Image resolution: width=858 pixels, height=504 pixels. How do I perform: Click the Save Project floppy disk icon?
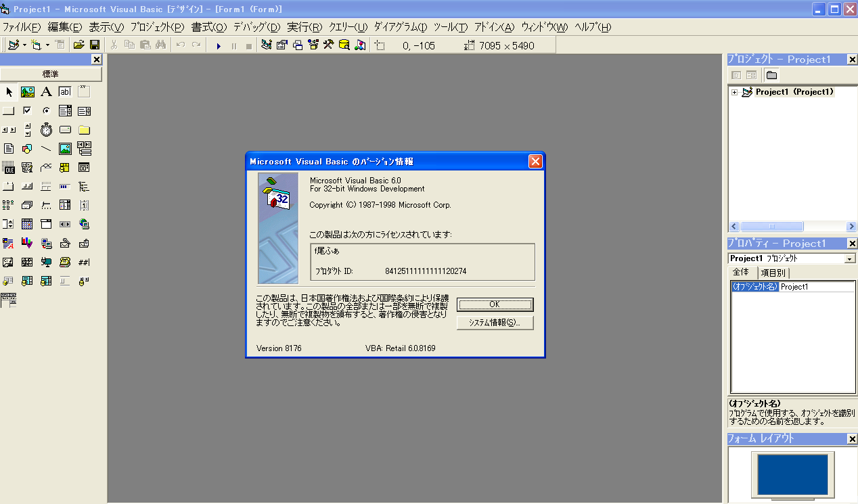[x=95, y=45]
